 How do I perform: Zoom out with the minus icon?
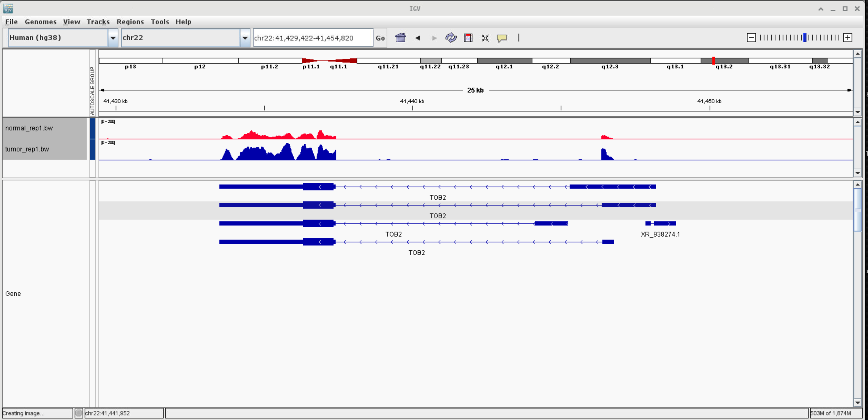[x=751, y=38]
